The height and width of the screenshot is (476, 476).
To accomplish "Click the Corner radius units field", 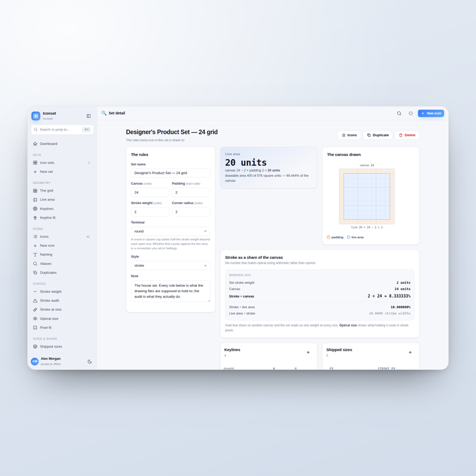I will click(x=191, y=212).
